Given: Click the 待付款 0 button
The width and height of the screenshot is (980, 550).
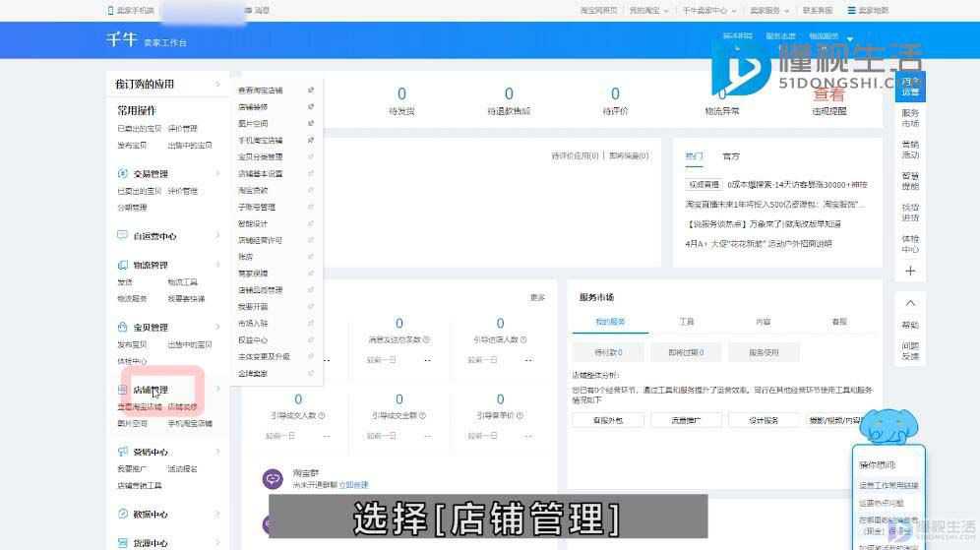Looking at the screenshot, I should pos(608,352).
